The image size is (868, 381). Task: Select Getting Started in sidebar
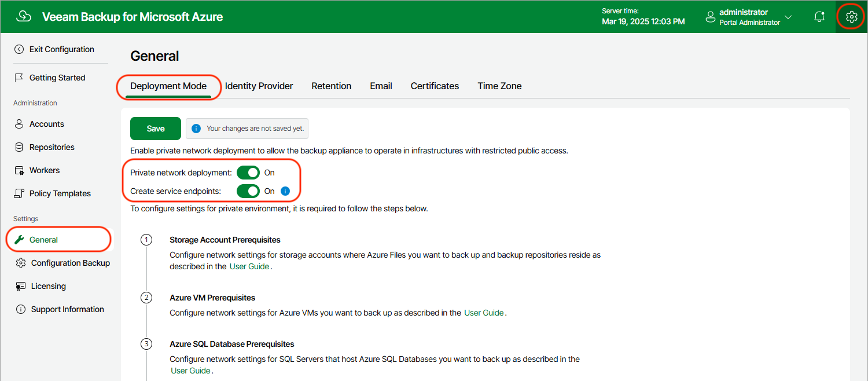(57, 78)
